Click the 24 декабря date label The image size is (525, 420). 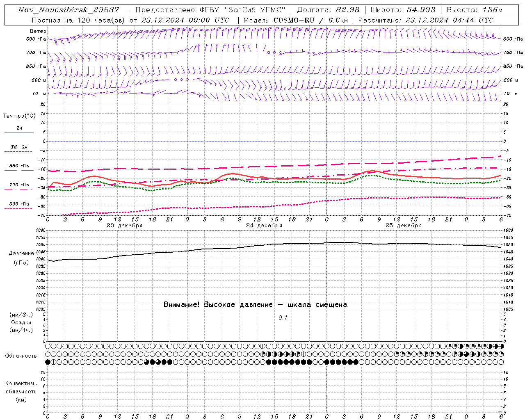pyautogui.click(x=264, y=226)
